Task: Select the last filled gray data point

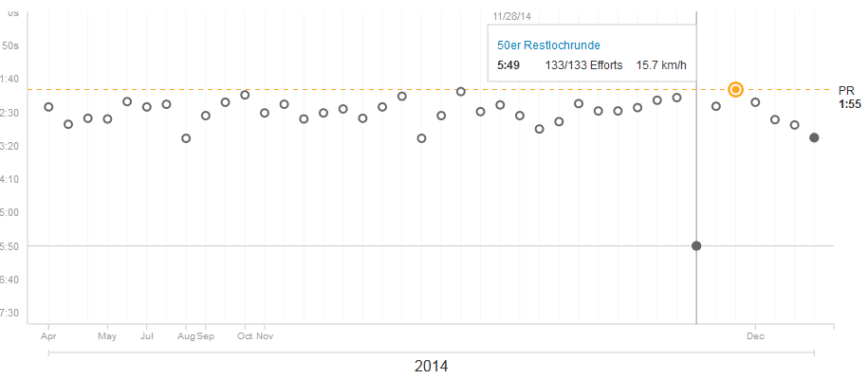Action: pos(814,138)
